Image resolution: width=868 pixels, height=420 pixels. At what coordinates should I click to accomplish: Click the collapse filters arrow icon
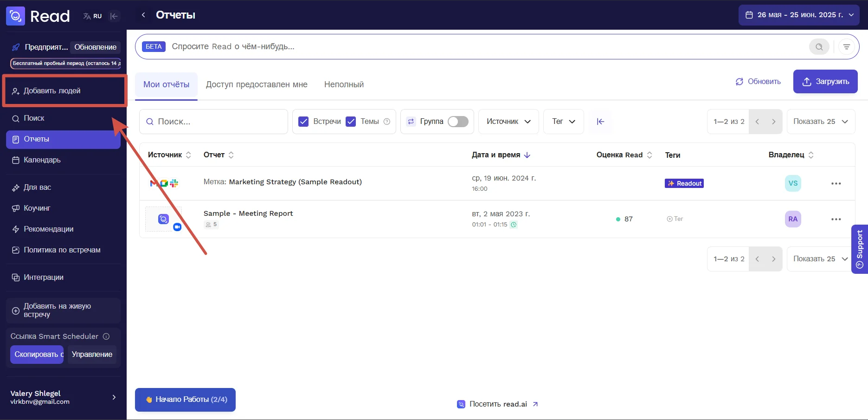pos(600,122)
